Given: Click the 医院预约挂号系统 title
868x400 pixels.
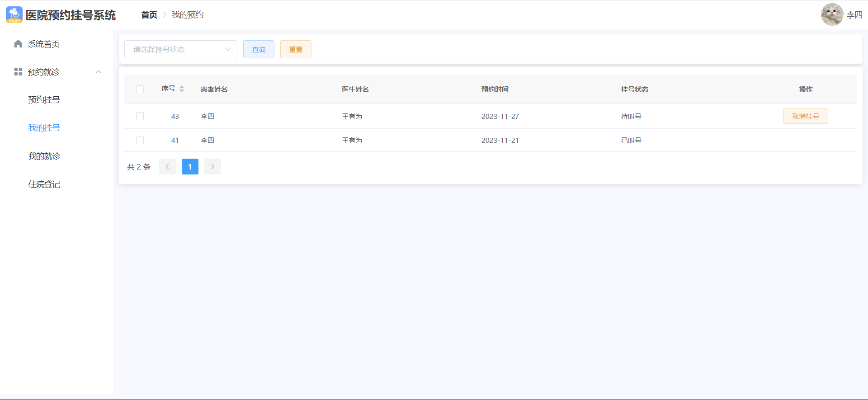Looking at the screenshot, I should [x=71, y=15].
